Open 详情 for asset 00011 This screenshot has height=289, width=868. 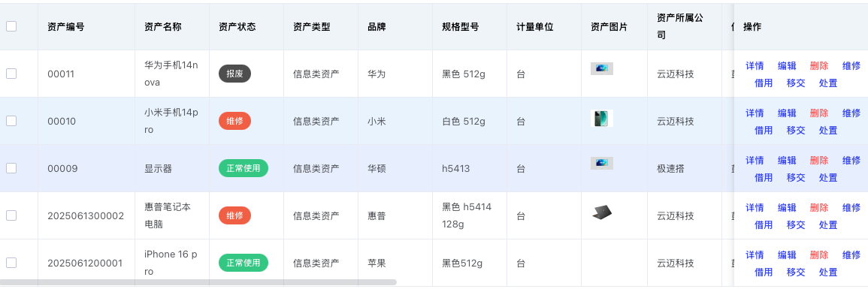755,66
